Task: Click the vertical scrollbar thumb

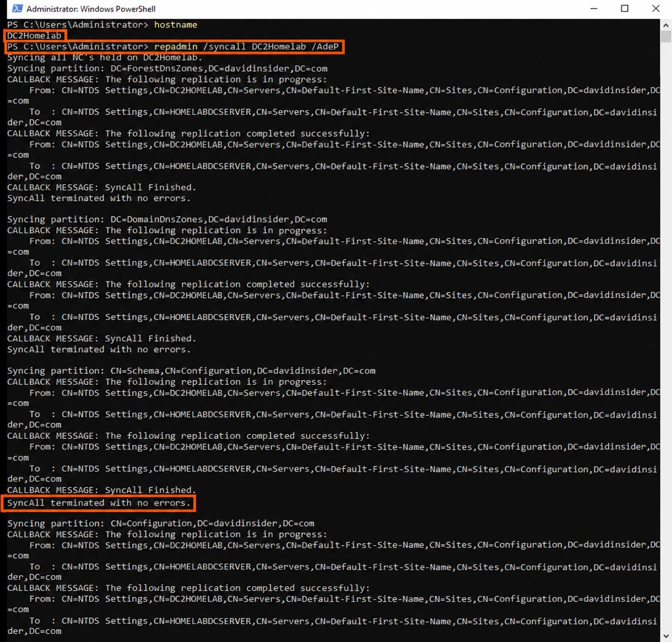Action: point(666,36)
